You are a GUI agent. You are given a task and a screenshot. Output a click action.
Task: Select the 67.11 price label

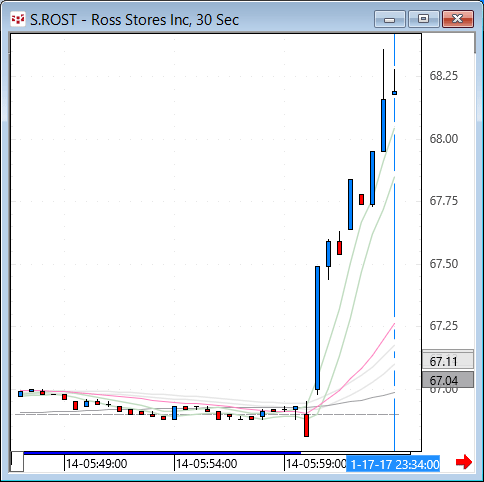coord(448,361)
